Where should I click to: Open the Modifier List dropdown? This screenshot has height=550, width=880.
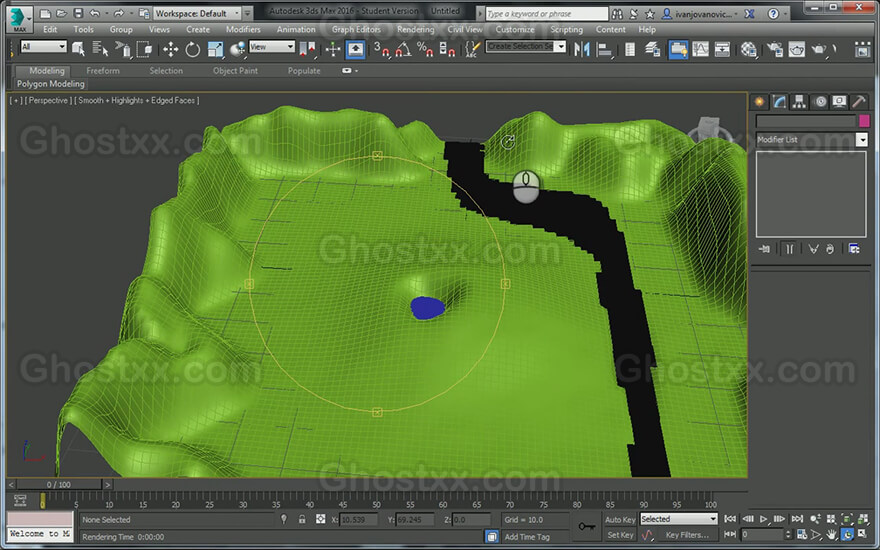tap(811, 139)
